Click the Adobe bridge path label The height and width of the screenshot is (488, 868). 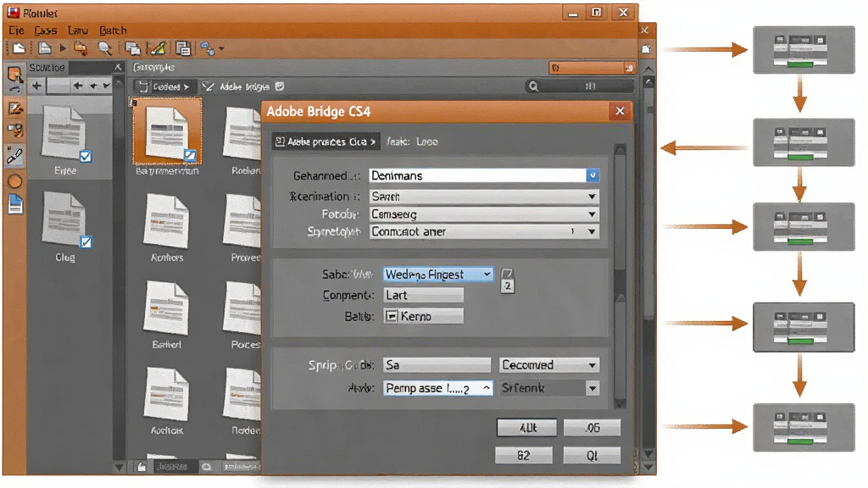tap(244, 87)
